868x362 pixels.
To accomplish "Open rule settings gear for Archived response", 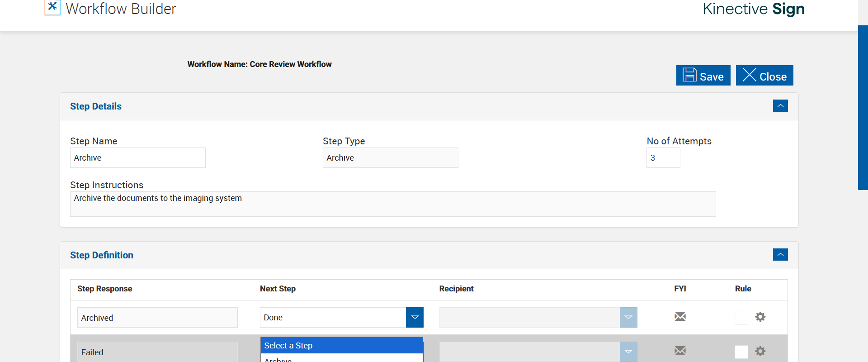I will click(x=760, y=317).
